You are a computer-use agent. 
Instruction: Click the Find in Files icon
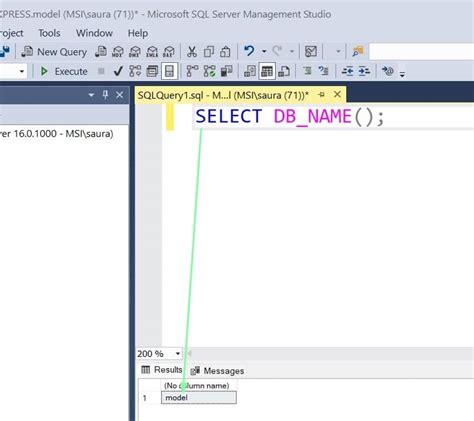[358, 51]
